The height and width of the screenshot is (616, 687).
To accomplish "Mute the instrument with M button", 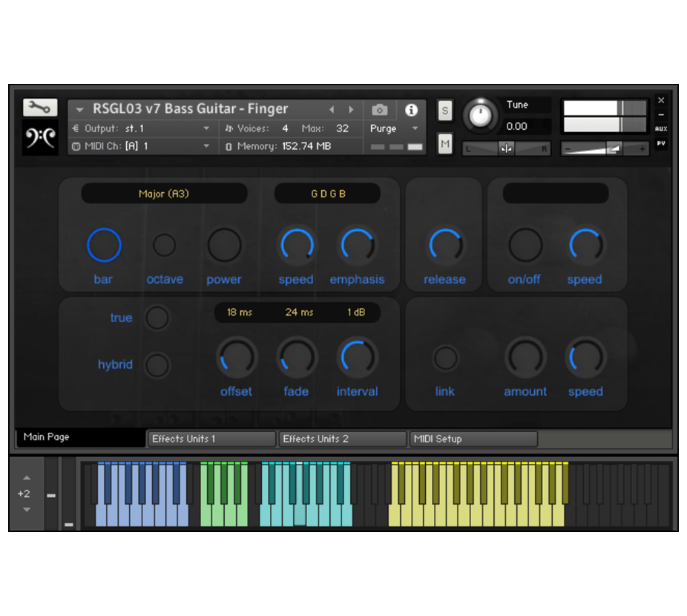I will [x=444, y=143].
